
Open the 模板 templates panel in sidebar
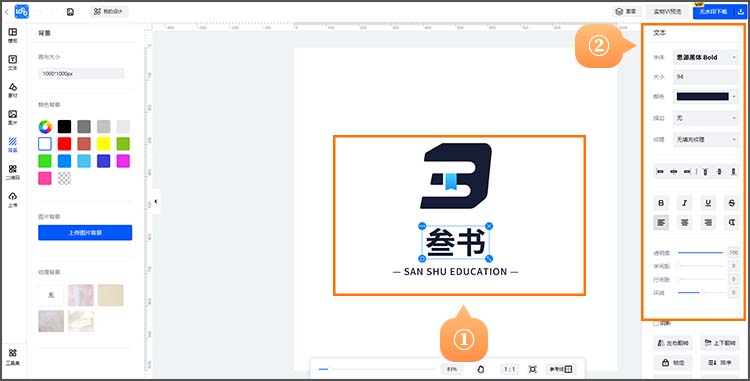click(13, 35)
